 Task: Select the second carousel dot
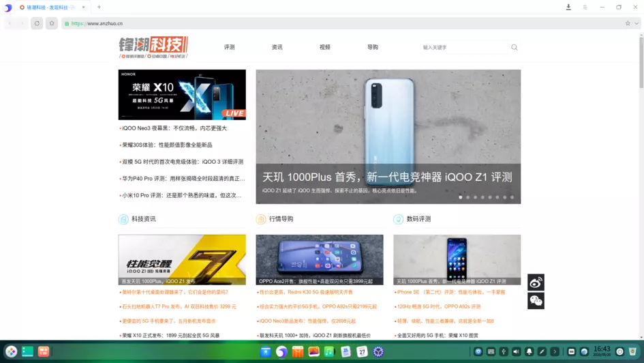pos(467,197)
